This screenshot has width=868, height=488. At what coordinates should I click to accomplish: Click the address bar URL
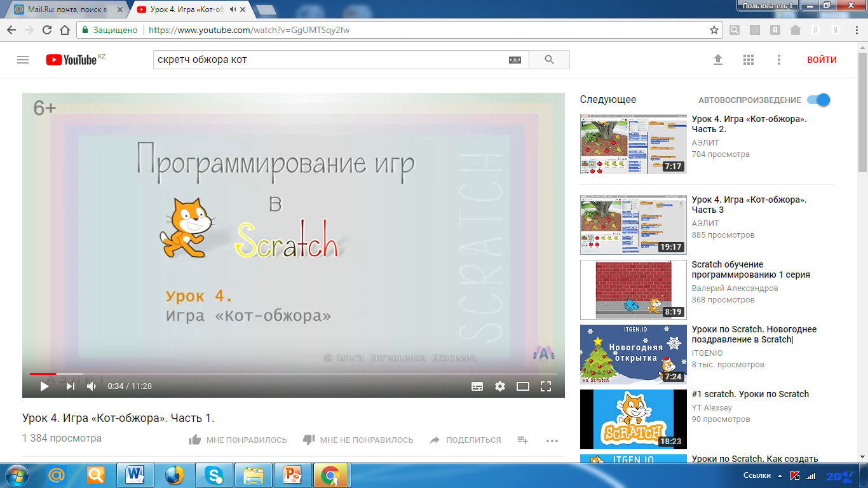point(249,30)
